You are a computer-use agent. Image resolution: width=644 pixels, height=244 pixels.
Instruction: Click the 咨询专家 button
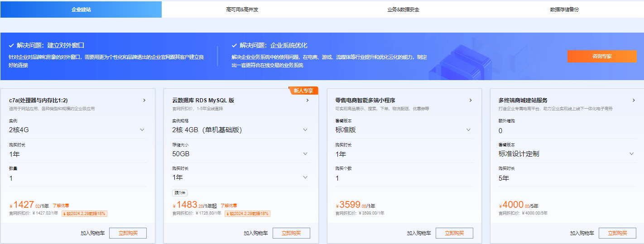[x=602, y=56]
